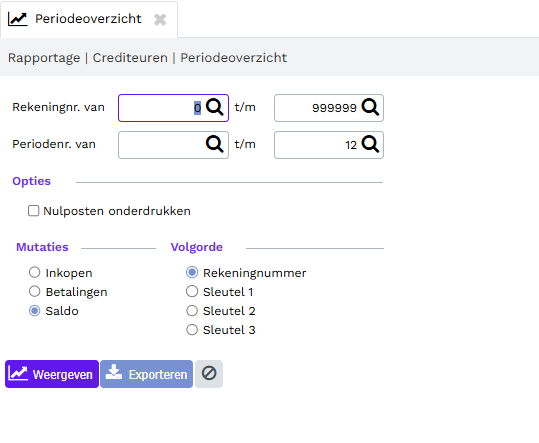The image size is (539, 443).
Task: Click the chart icon on Periodeoverzicht tab
Action: click(x=18, y=19)
